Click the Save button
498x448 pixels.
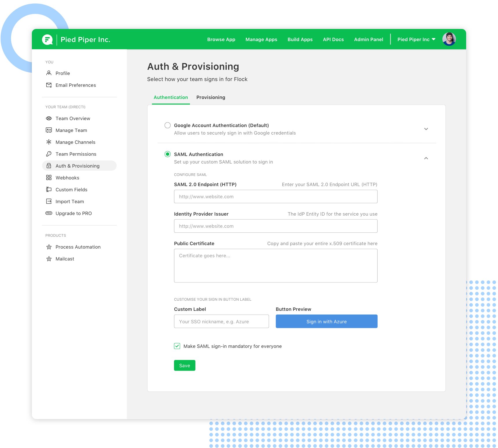pyautogui.click(x=184, y=365)
